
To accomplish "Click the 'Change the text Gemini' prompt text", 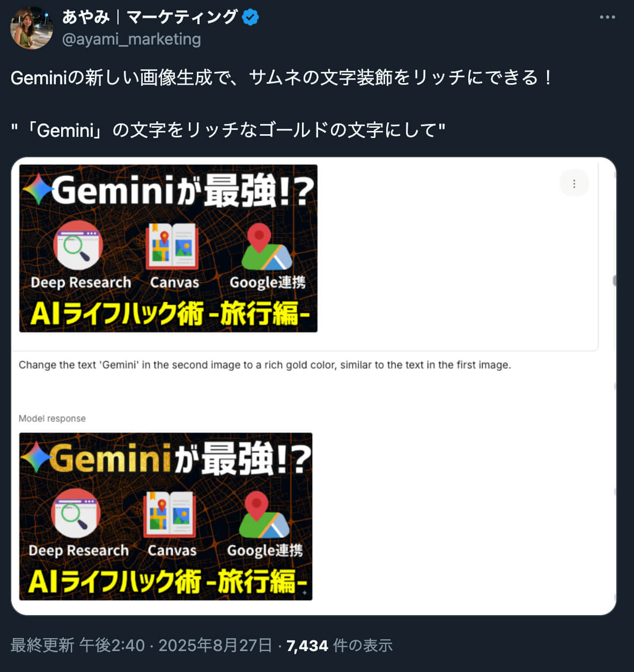I will click(x=265, y=365).
